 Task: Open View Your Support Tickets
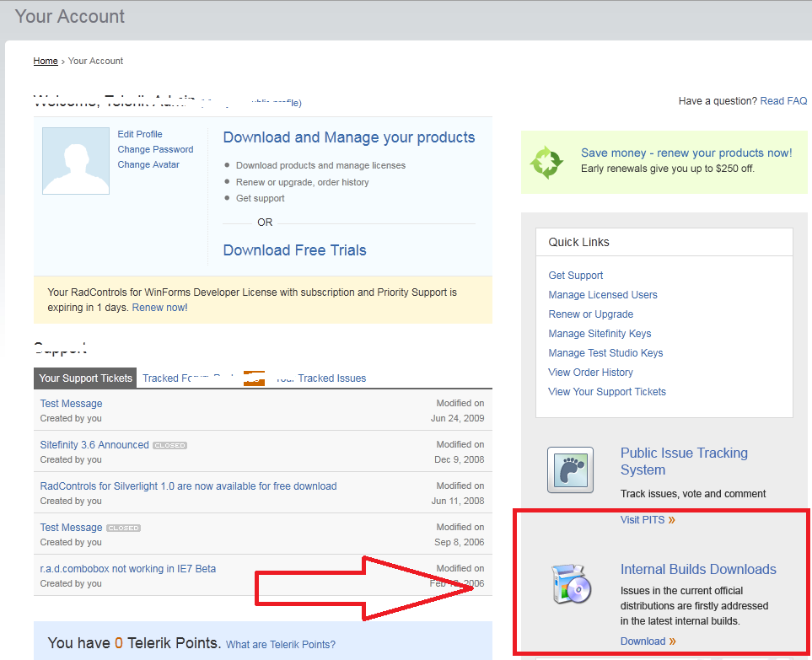click(x=607, y=392)
